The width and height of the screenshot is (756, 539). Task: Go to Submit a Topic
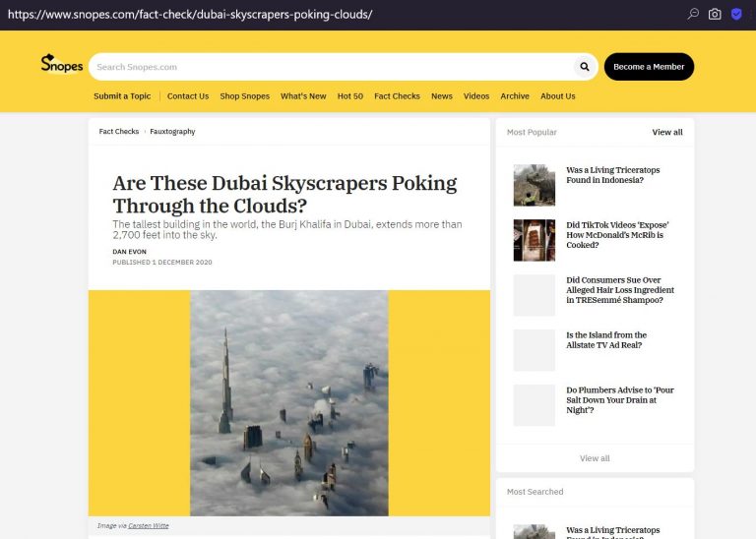(122, 95)
